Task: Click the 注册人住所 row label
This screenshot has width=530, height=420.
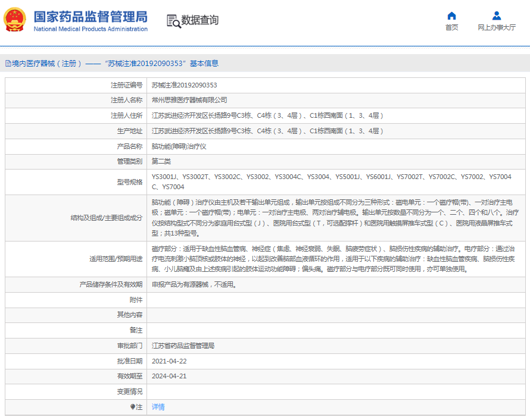Action: click(x=127, y=116)
